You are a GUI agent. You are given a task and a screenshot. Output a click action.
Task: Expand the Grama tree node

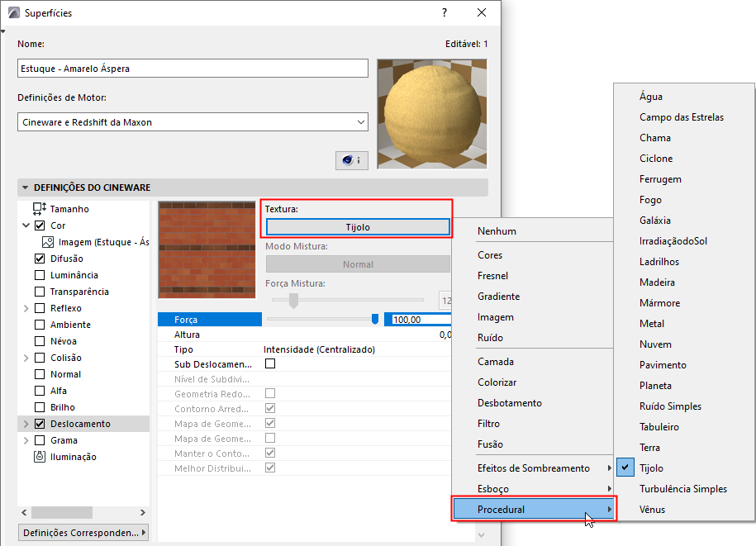[x=26, y=440]
